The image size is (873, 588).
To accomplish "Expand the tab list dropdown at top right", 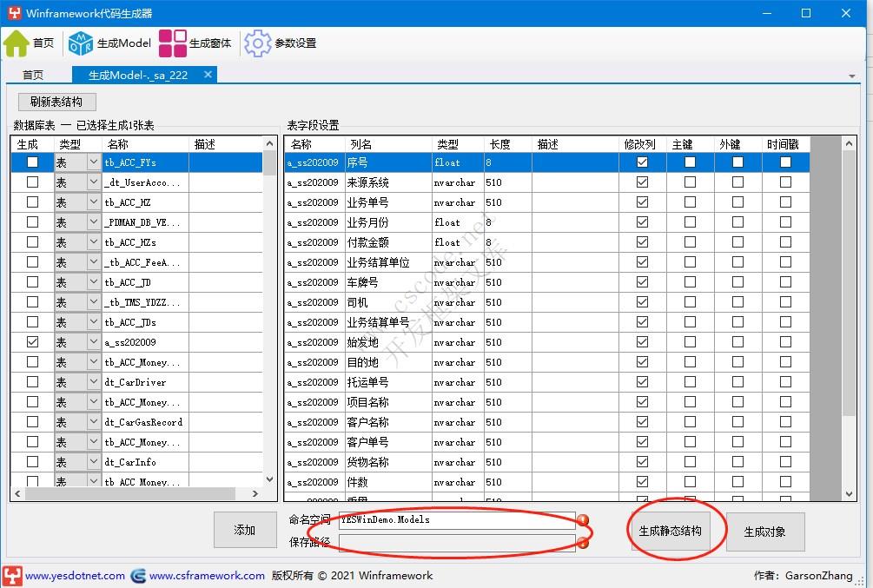I will click(852, 76).
